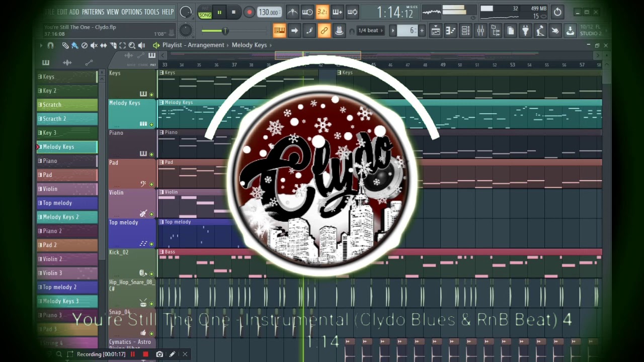Open the plugin database plug icon

525,31
